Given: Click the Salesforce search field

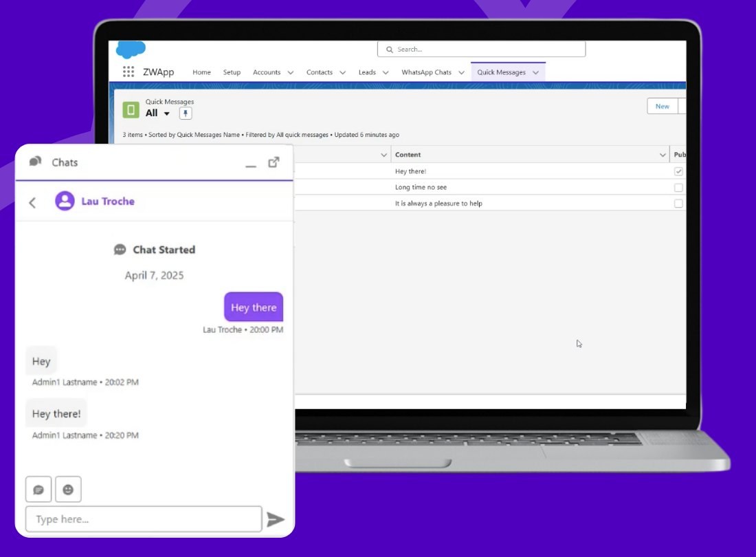Looking at the screenshot, I should pos(482,50).
